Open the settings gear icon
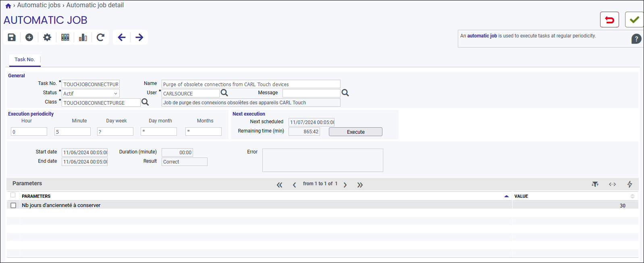This screenshot has height=263, width=644. [x=47, y=37]
